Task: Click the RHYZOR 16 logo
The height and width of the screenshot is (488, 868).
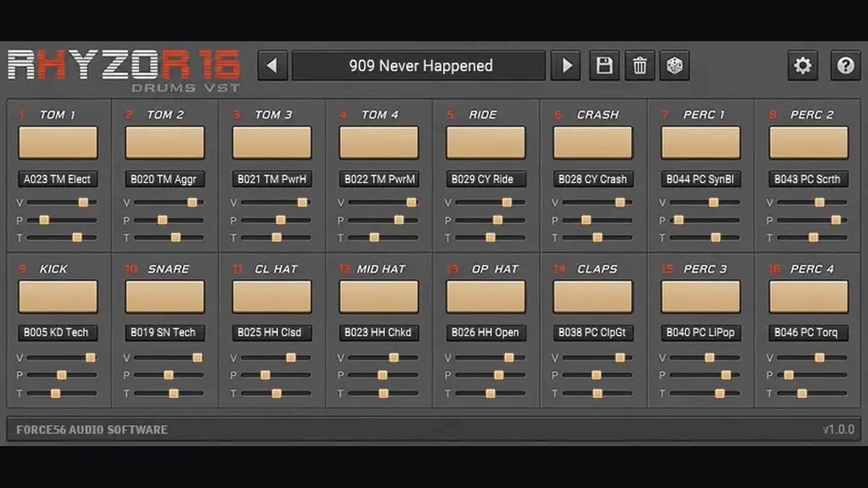Action: click(124, 71)
